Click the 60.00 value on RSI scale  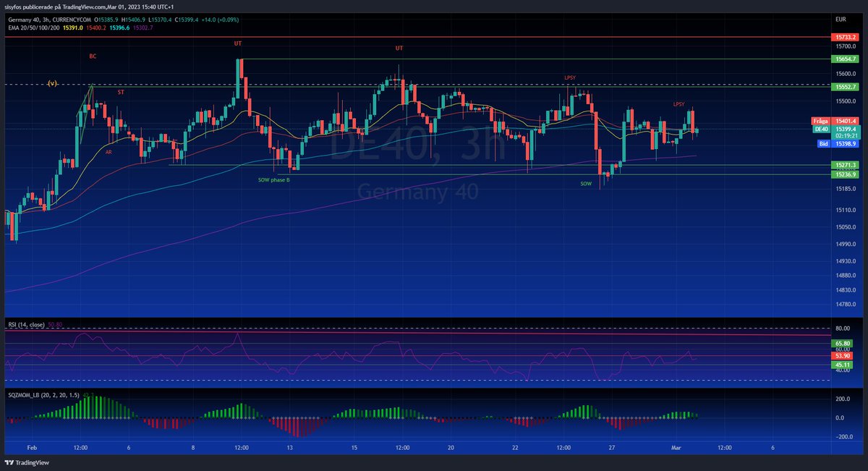[843, 349]
